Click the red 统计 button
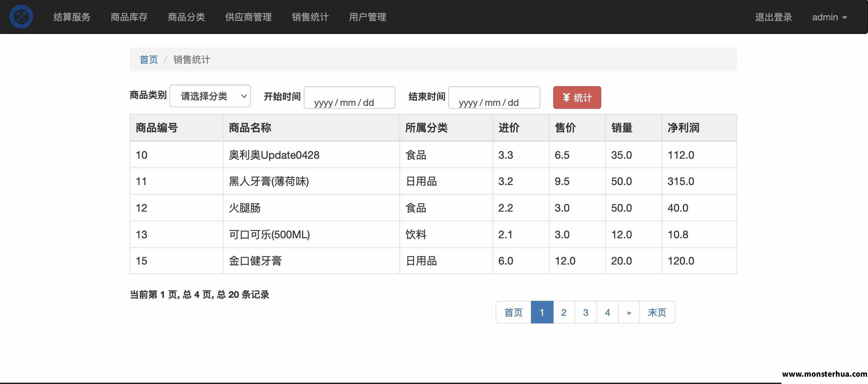This screenshot has height=384, width=868. (577, 97)
